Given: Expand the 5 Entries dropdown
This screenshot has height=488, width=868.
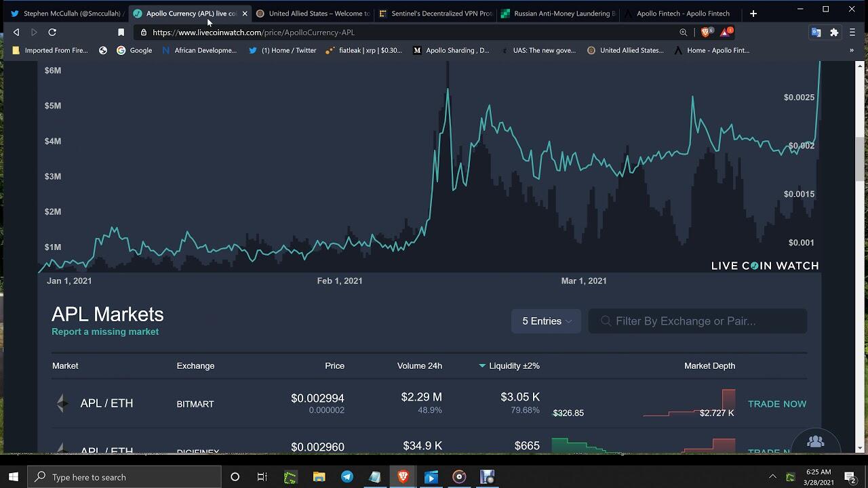Looking at the screenshot, I should click(546, 321).
